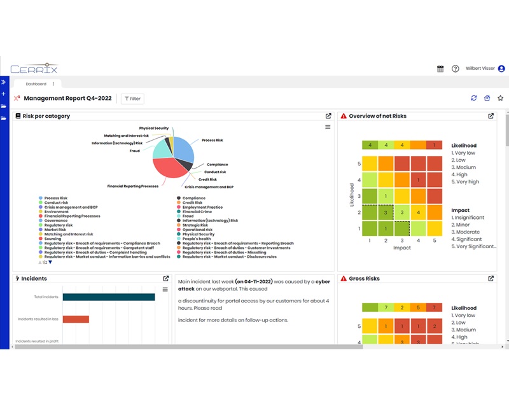Image resolution: width=509 pixels, height=420 pixels.
Task: Click the Filter button
Action: coord(132,99)
